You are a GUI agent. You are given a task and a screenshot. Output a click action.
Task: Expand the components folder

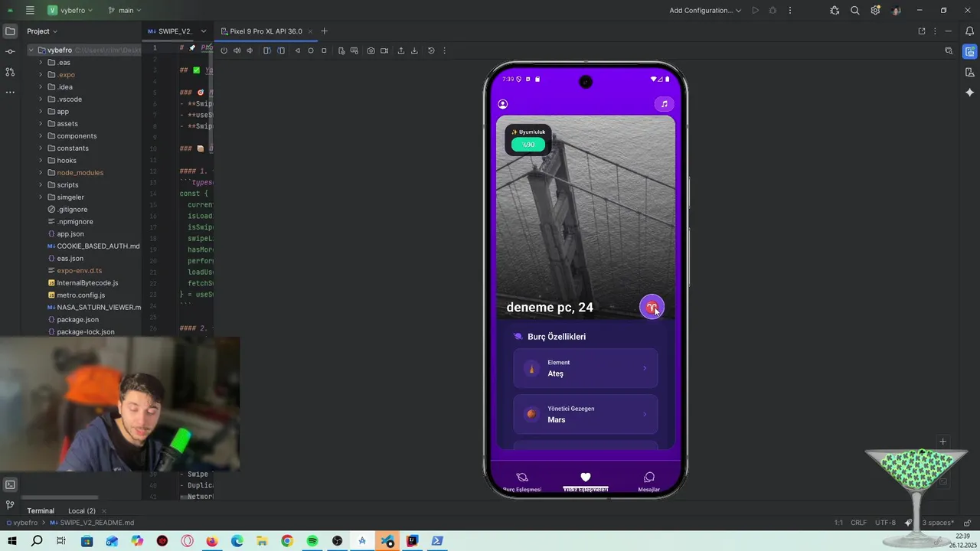[x=41, y=136]
